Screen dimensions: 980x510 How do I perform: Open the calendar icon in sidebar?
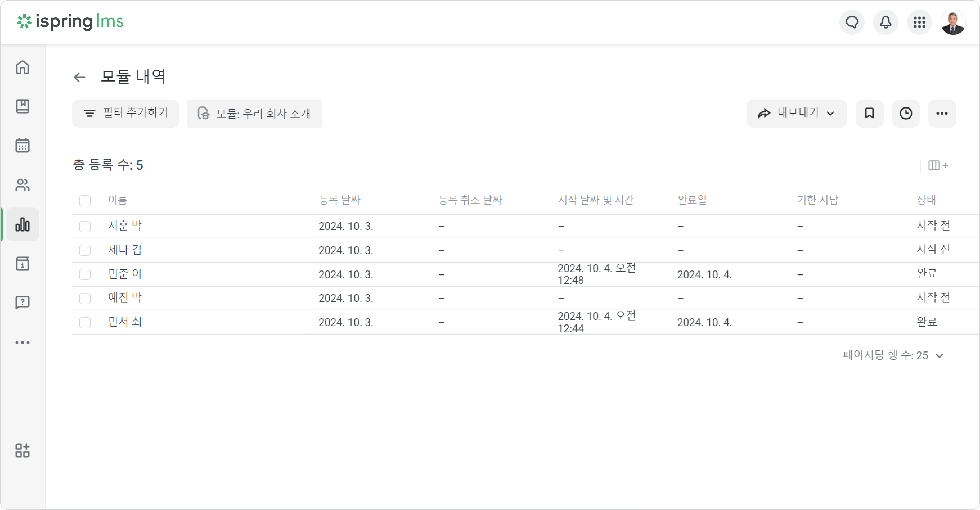[x=23, y=146]
